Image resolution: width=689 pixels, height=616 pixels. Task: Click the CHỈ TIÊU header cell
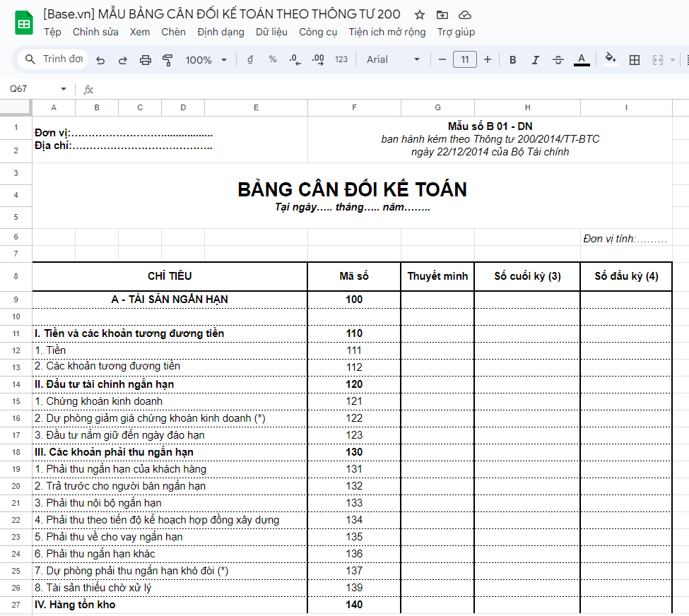point(170,276)
